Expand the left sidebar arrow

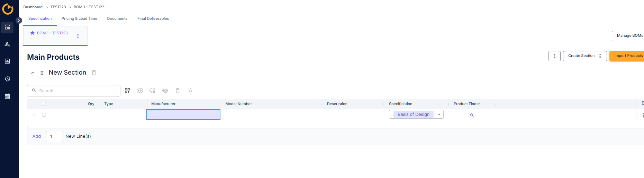point(19,20)
